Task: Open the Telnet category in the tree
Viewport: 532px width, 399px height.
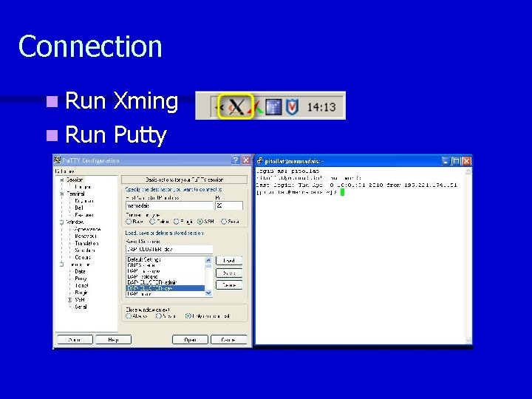Action: (81, 286)
